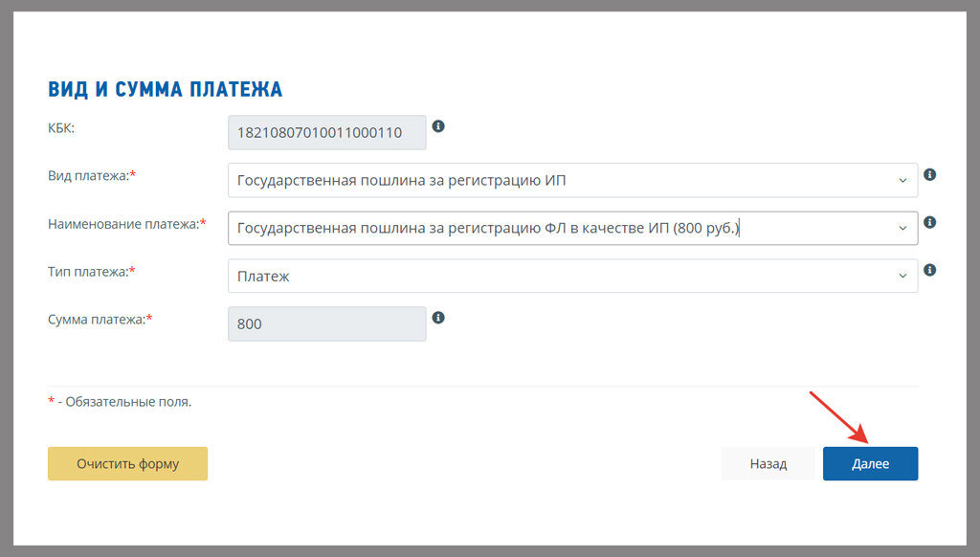Click the yellow Очистить форму button
The width and height of the screenshot is (980, 557).
point(127,464)
